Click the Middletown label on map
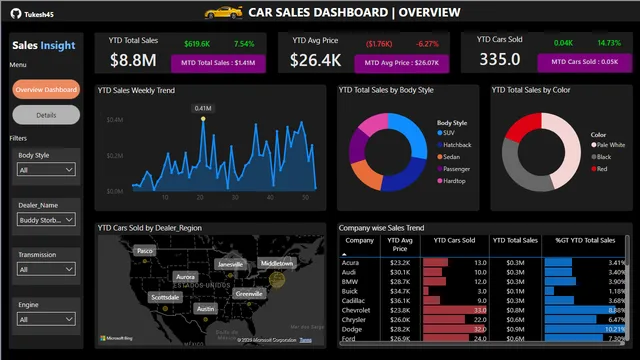640x360 pixels. 277,263
